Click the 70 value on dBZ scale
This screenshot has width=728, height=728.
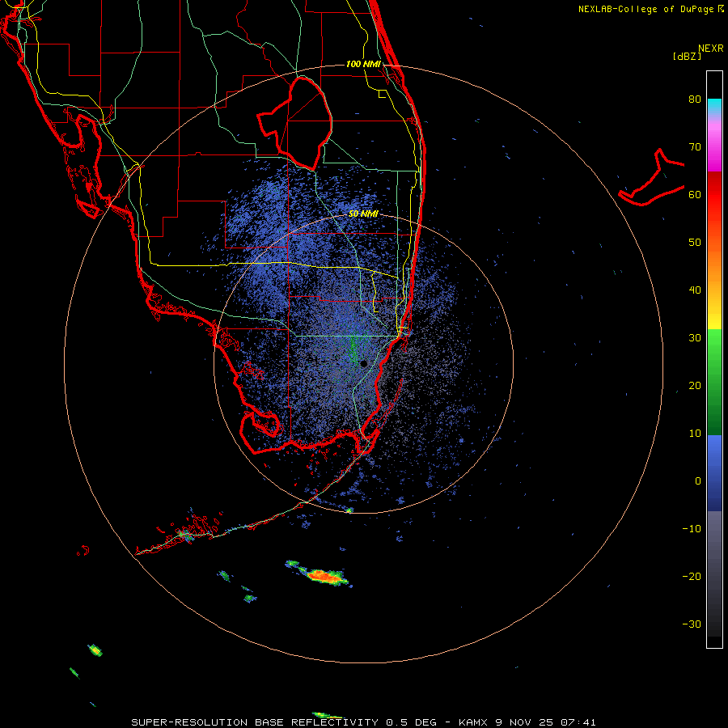coord(695,147)
